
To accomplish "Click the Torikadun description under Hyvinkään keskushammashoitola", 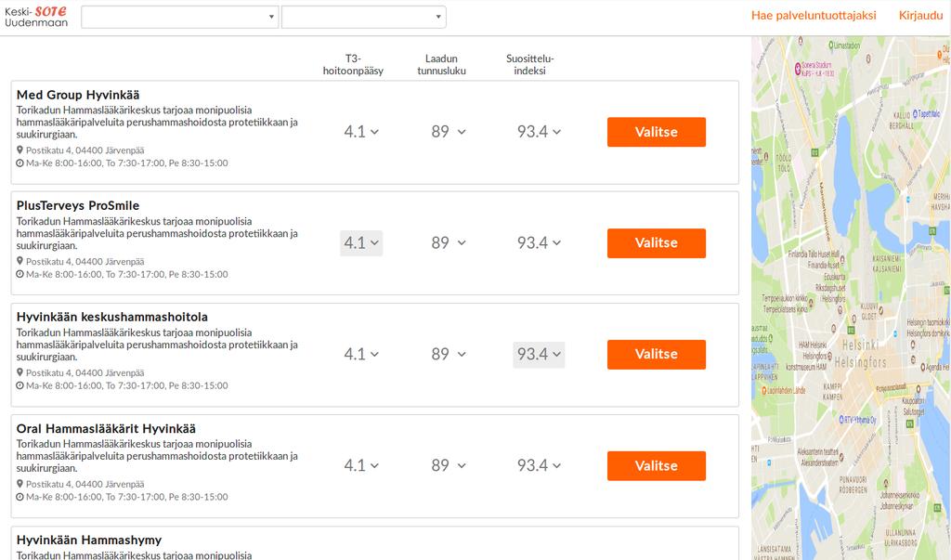I will coord(157,345).
